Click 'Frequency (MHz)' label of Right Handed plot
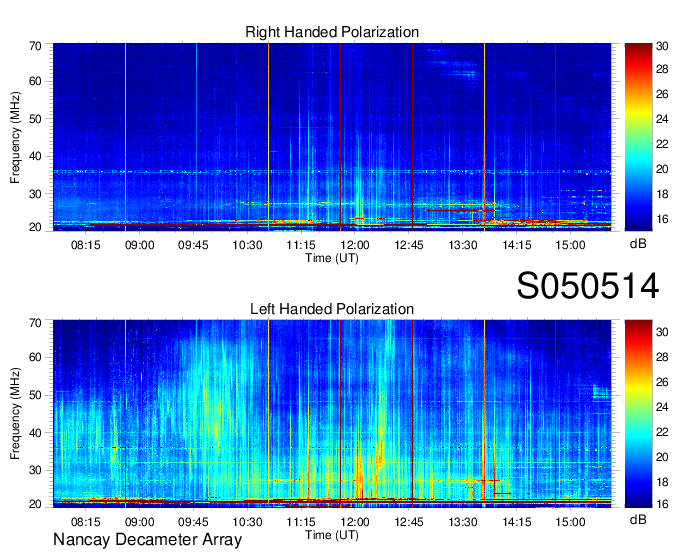This screenshot has width=680, height=552. pos(15,137)
